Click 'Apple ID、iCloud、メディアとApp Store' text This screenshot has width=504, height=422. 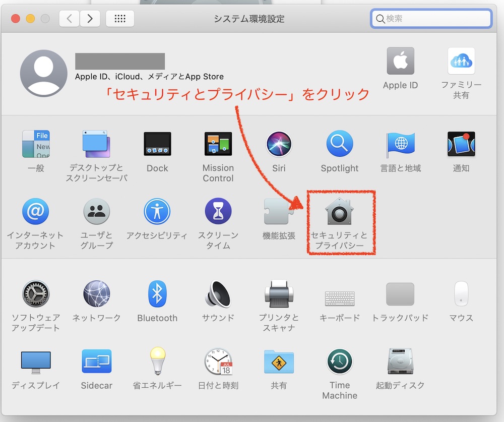(149, 77)
